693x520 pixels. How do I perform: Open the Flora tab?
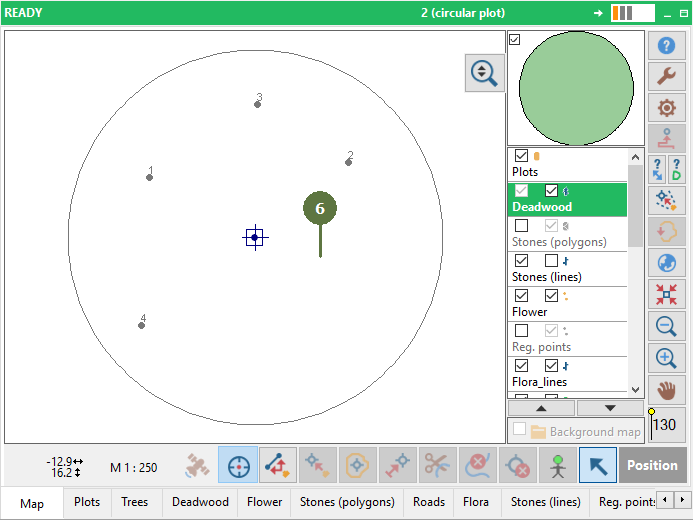point(476,502)
